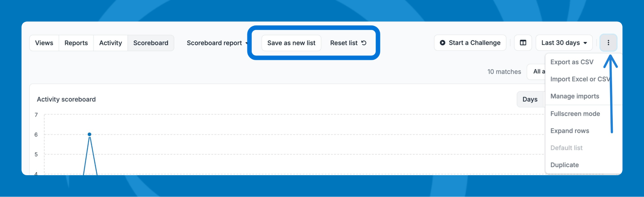Click the play icon in Start a Challenge

(x=442, y=43)
